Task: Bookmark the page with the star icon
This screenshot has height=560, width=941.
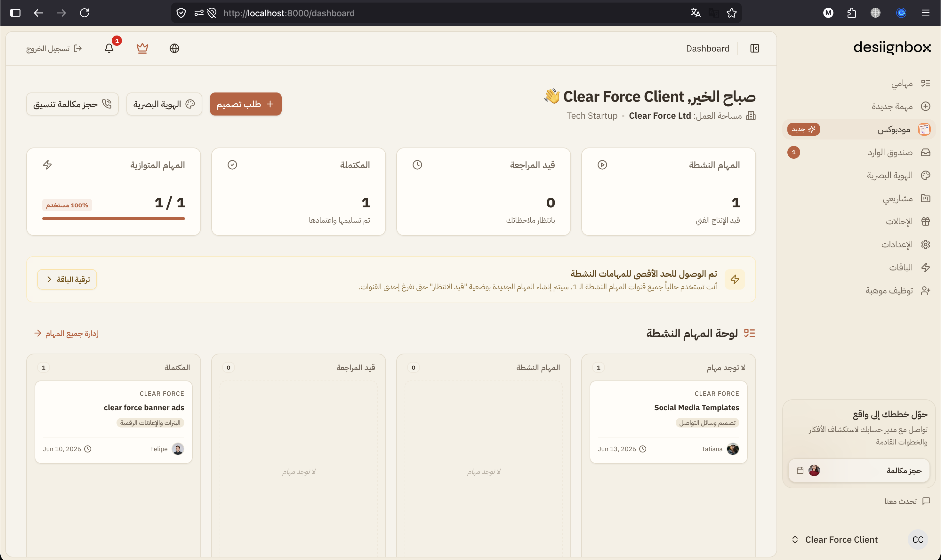Action: (x=731, y=13)
